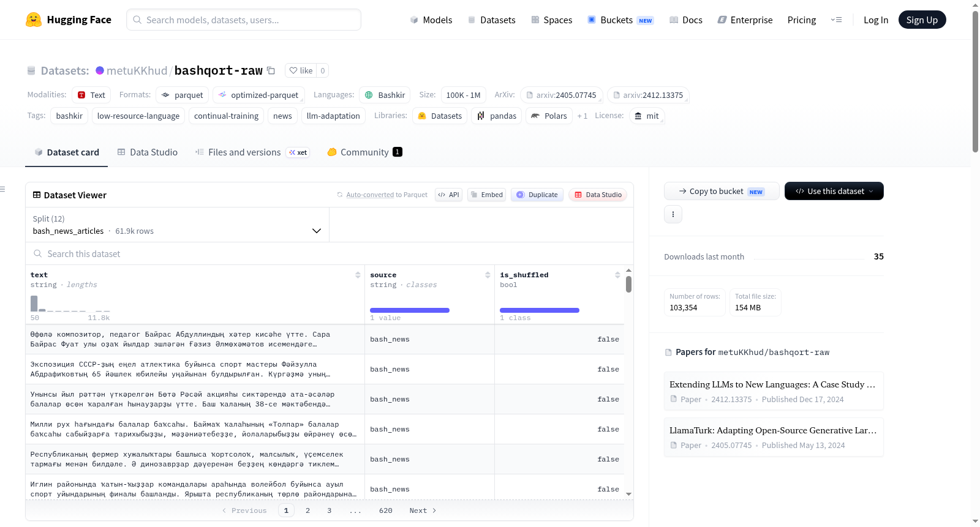Click the left sidebar collapse icon
This screenshot has width=980, height=527.
[3, 189]
